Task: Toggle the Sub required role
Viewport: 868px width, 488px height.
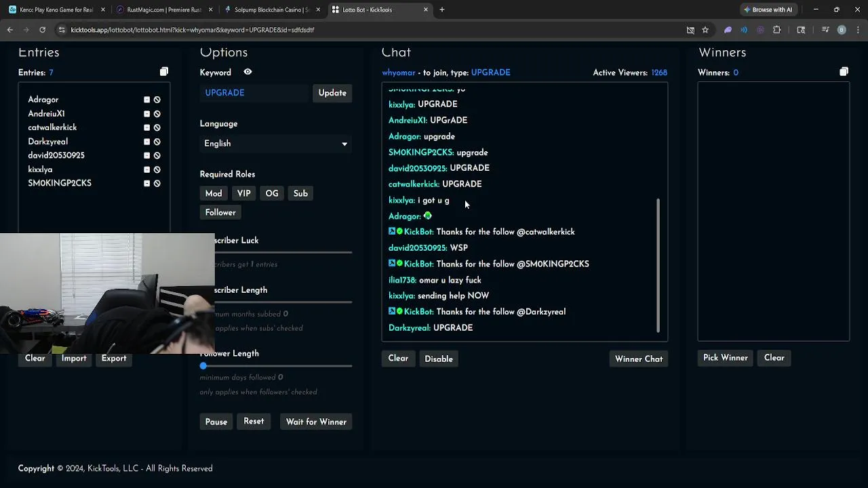Action: click(300, 194)
